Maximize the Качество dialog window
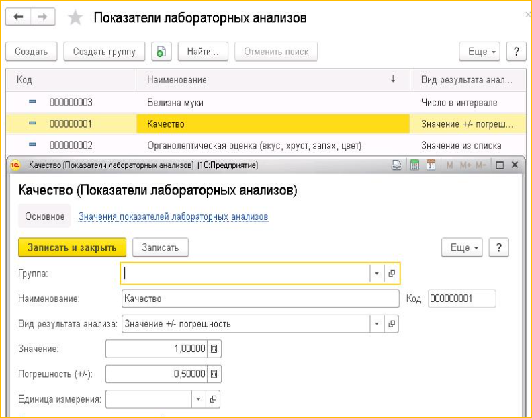The image size is (532, 418). pos(500,165)
